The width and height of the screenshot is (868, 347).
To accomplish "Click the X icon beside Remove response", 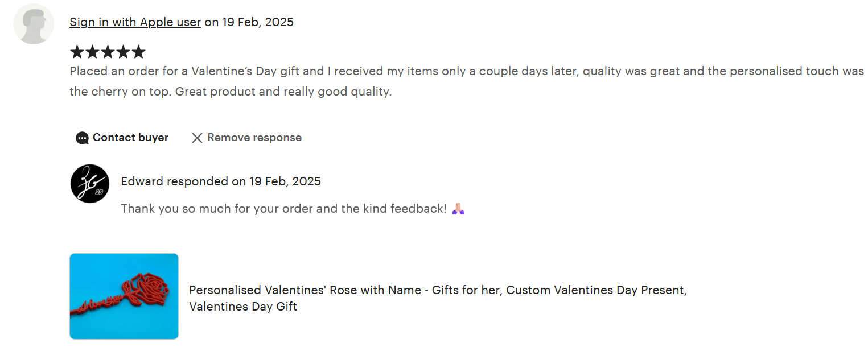I will click(x=197, y=138).
